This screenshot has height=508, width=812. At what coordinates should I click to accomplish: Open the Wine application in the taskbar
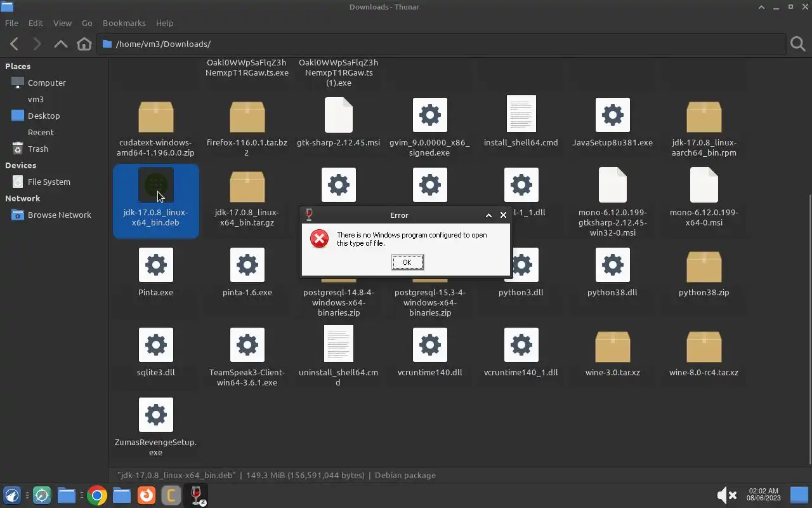click(196, 495)
